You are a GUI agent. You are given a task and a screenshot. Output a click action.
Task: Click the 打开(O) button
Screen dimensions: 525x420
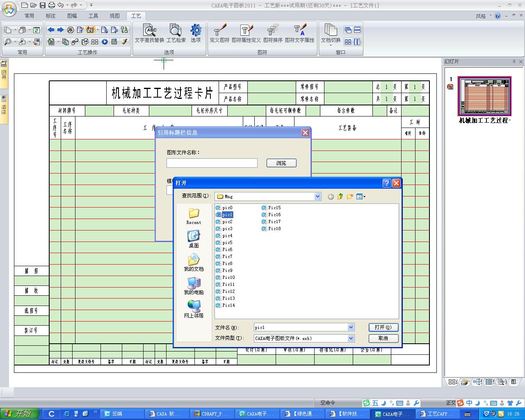coord(383,327)
